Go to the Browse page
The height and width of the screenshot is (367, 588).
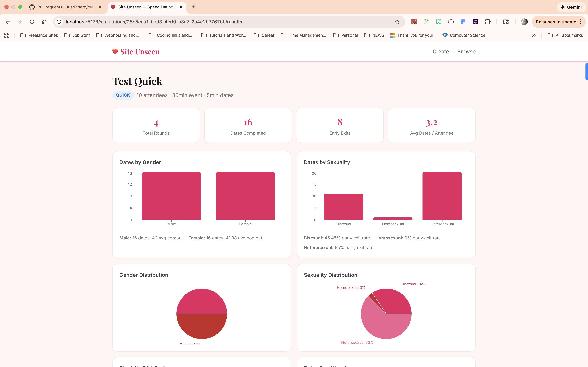pyautogui.click(x=466, y=51)
